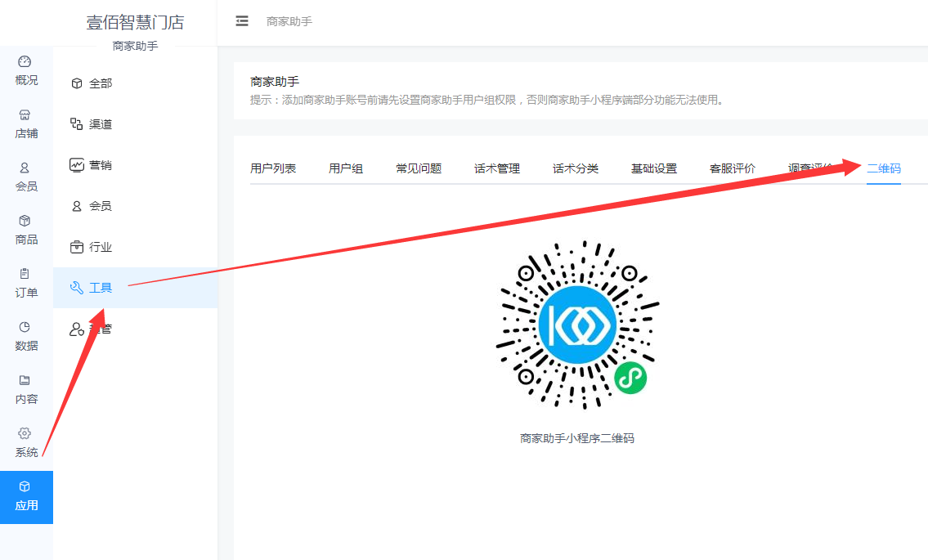Toggle the hamburger menu icon to collapse sidebar
This screenshot has width=928, height=560.
[242, 21]
